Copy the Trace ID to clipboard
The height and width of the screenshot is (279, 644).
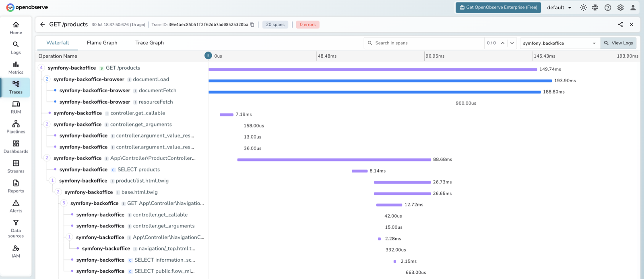tap(252, 25)
